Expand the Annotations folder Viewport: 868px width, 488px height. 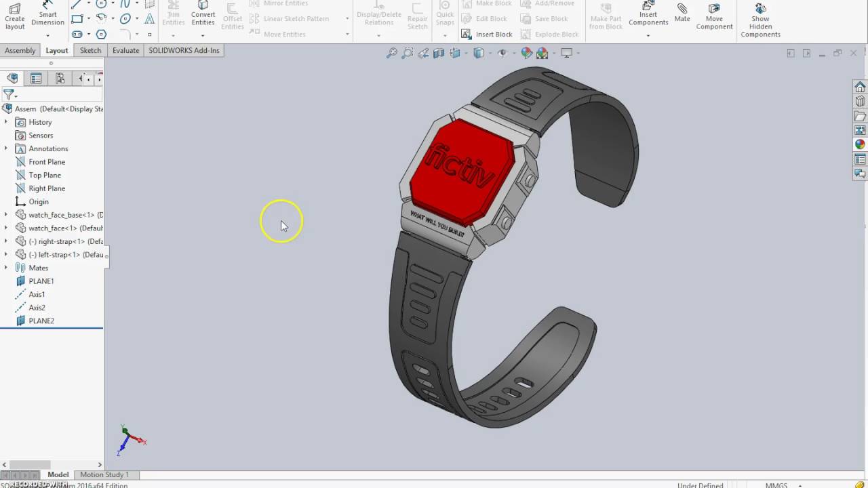(x=6, y=148)
